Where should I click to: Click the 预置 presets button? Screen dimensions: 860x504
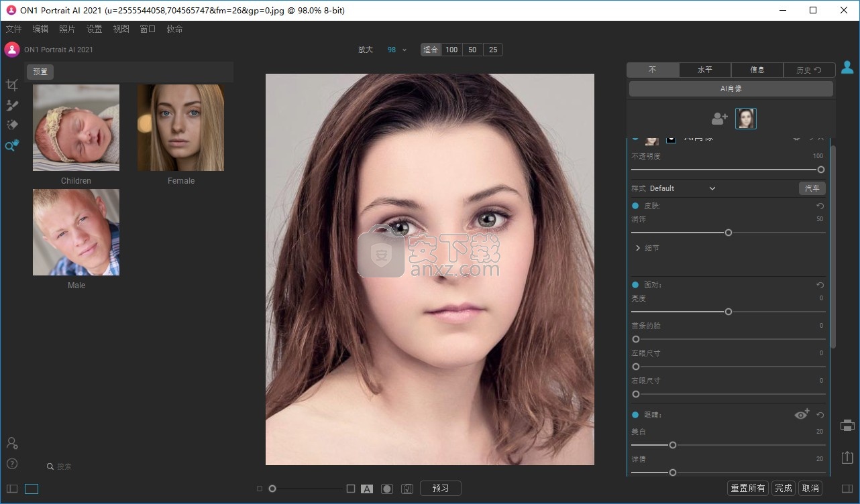point(40,72)
